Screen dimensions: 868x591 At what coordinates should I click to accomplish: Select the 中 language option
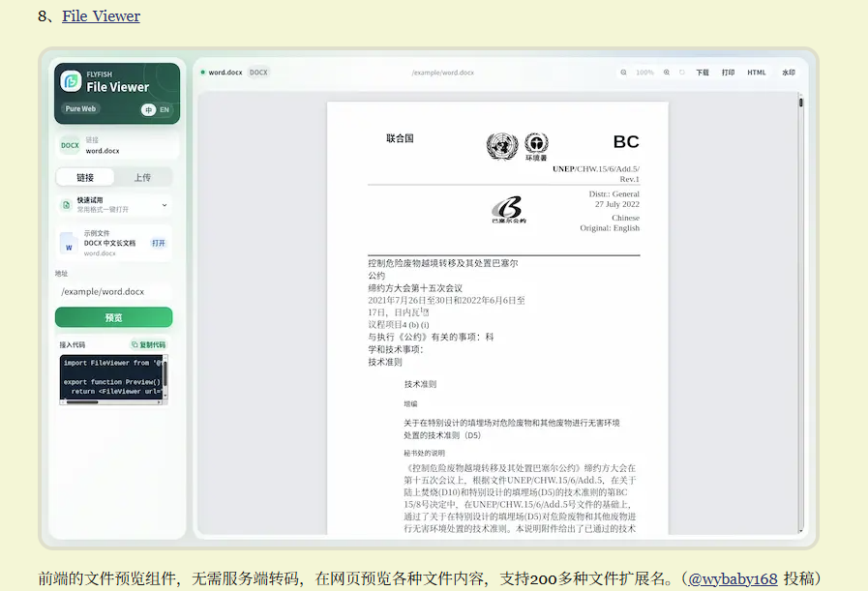click(x=148, y=109)
